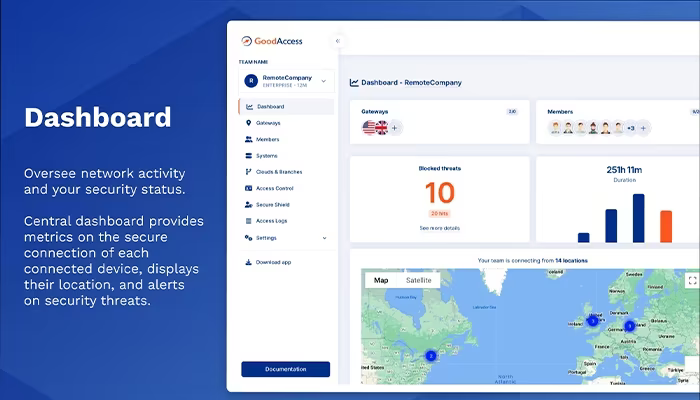700x400 pixels.
Task: Click the Access Logs list icon
Action: [249, 221]
